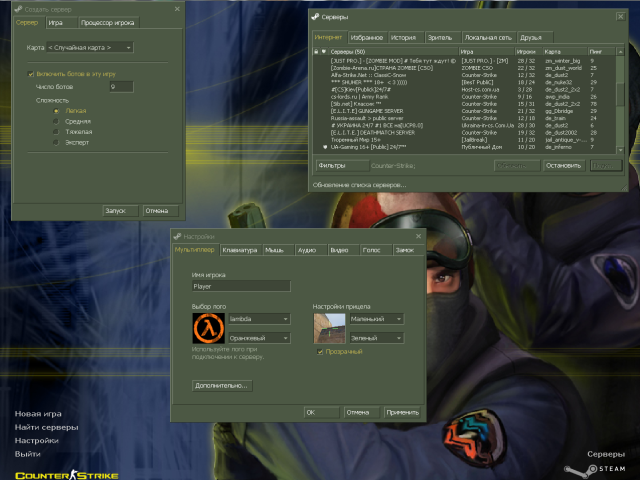The image size is (640, 480).
Task: Click the Серверы link at bottom right
Action: tap(606, 454)
